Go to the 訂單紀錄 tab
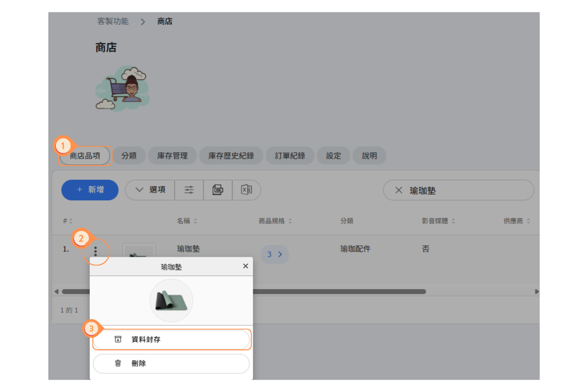Image resolution: width=588 pixels, height=392 pixels. [x=290, y=156]
